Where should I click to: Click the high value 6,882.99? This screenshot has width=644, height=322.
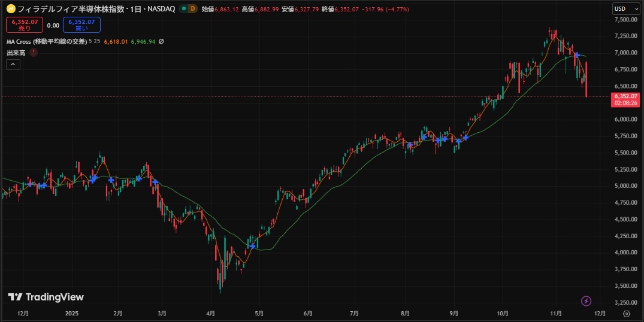click(267, 9)
